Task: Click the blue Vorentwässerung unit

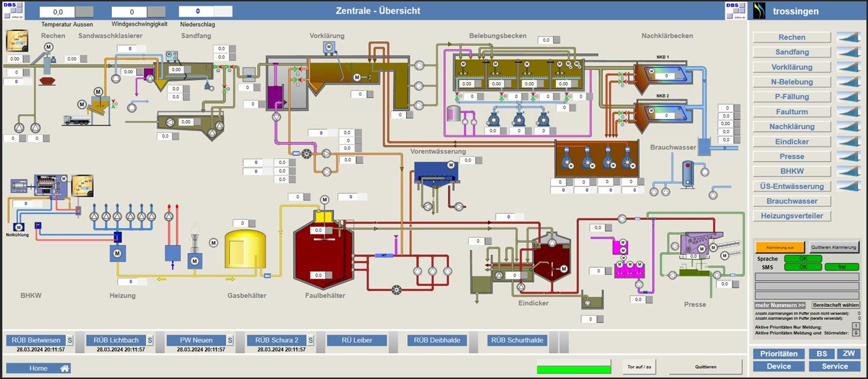Action: coord(436,173)
